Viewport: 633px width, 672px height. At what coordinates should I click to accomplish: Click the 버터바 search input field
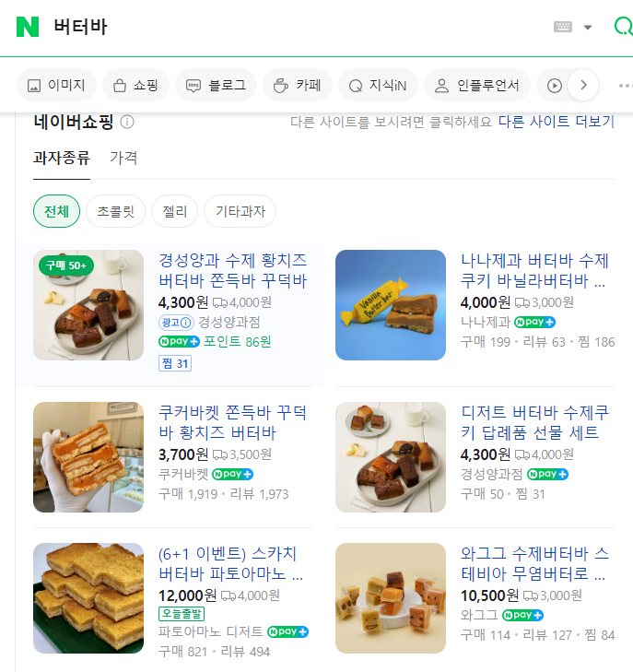point(276,27)
